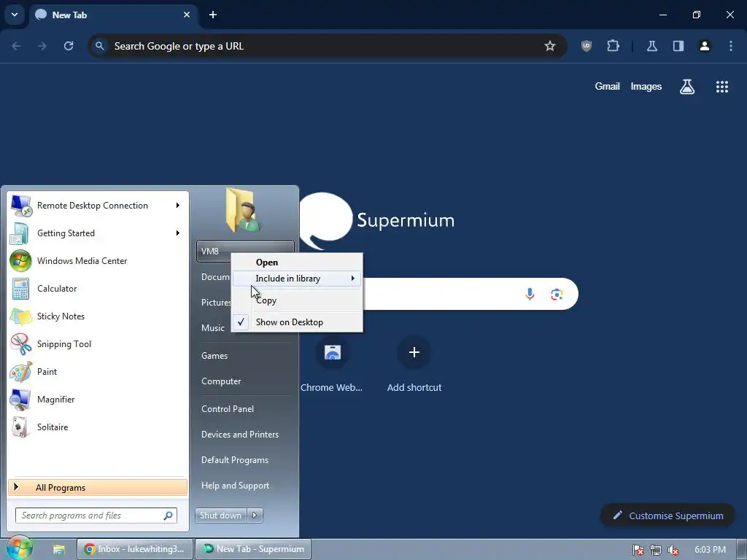The image size is (747, 560).
Task: Click the Google search box on page
Action: point(438,294)
